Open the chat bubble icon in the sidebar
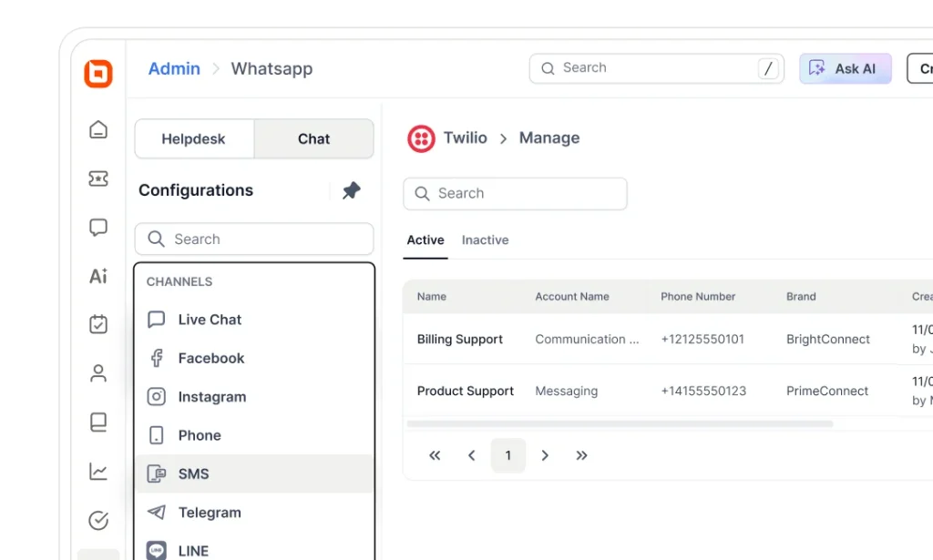This screenshot has height=560, width=933. tap(98, 227)
